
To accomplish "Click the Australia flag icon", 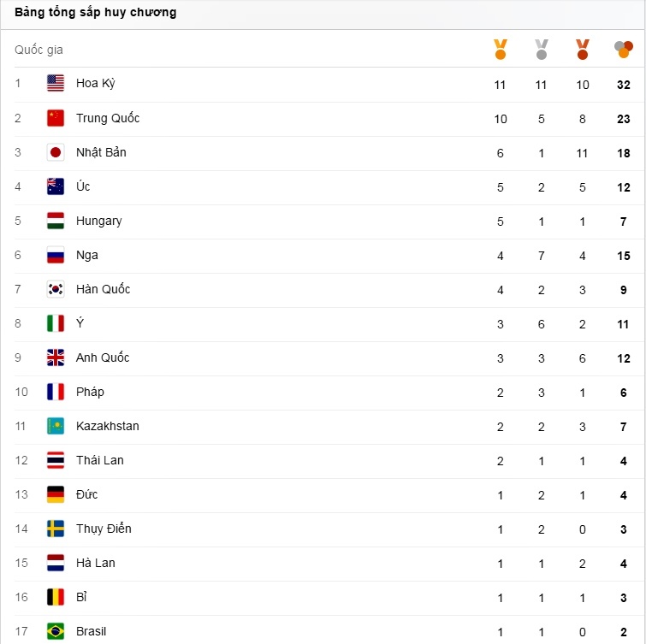I will pos(56,186).
